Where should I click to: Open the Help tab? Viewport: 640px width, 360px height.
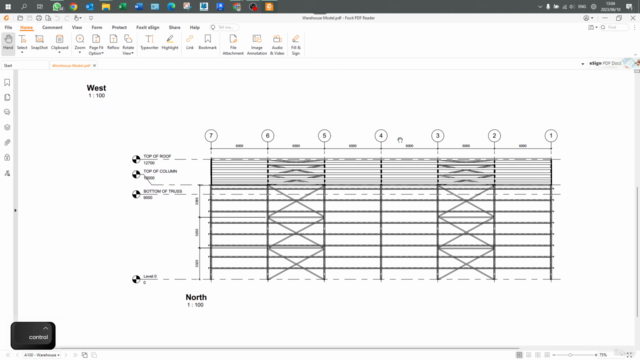(195, 27)
